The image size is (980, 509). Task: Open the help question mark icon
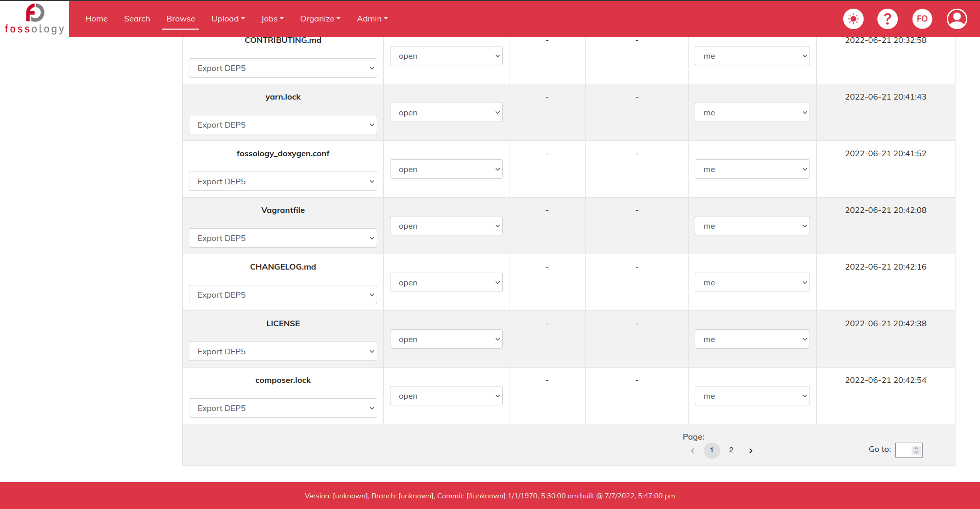pyautogui.click(x=888, y=19)
